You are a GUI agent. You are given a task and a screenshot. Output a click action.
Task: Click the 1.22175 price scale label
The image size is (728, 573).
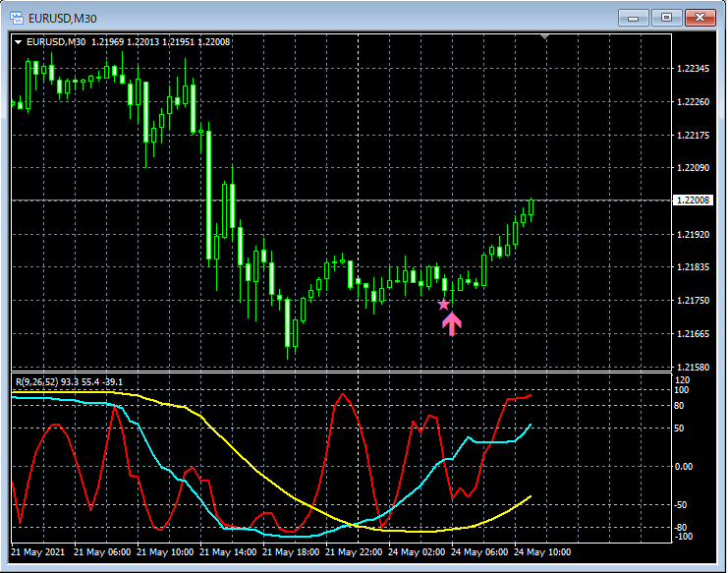(x=693, y=135)
